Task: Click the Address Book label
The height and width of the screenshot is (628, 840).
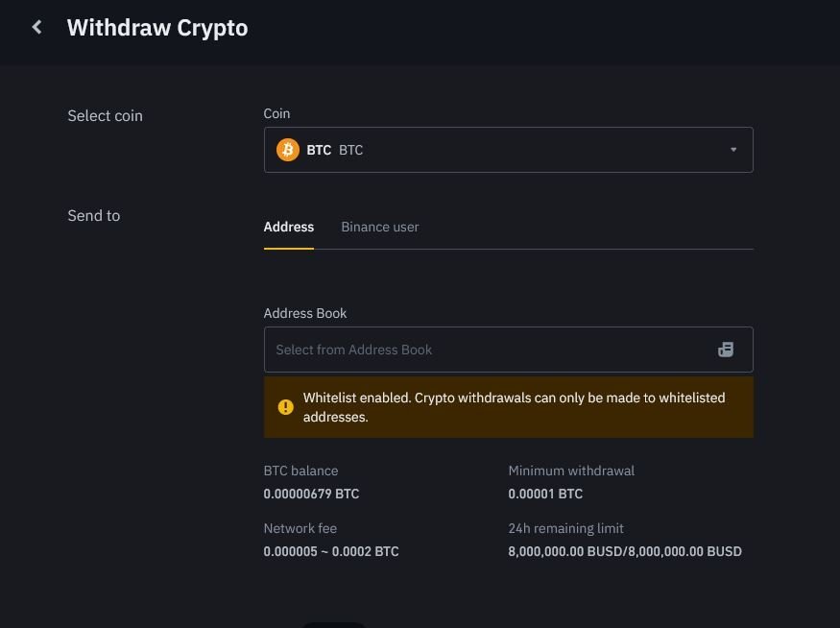Action: [x=305, y=313]
